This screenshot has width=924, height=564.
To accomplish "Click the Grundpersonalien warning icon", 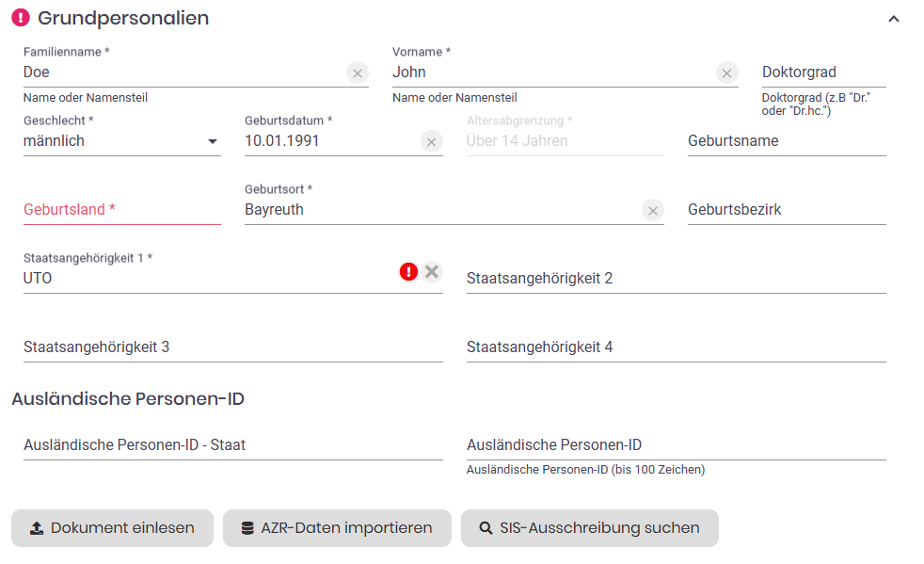I will 21,18.
